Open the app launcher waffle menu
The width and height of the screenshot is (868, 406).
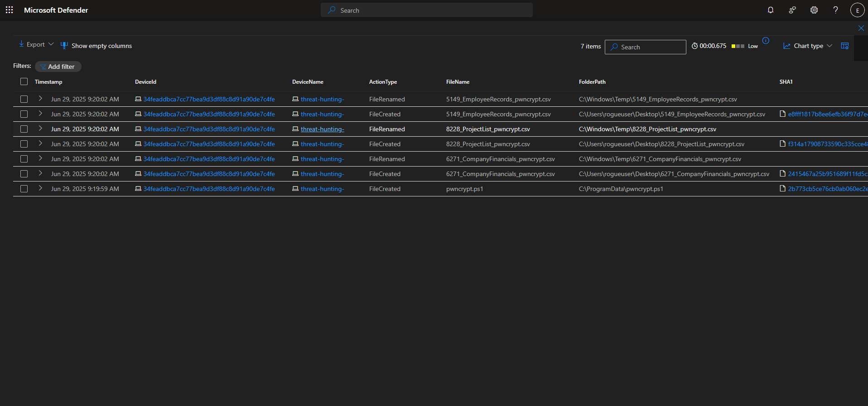[x=9, y=10]
